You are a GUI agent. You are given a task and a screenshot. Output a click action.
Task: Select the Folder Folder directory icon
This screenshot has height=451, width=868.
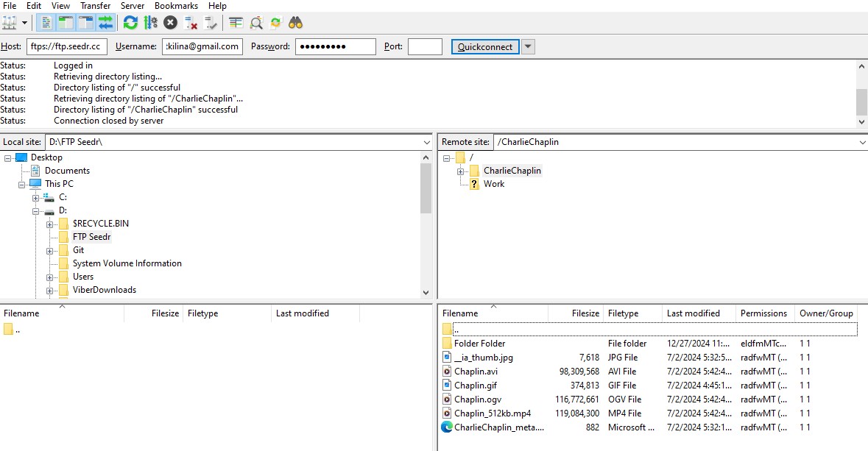pyautogui.click(x=448, y=343)
